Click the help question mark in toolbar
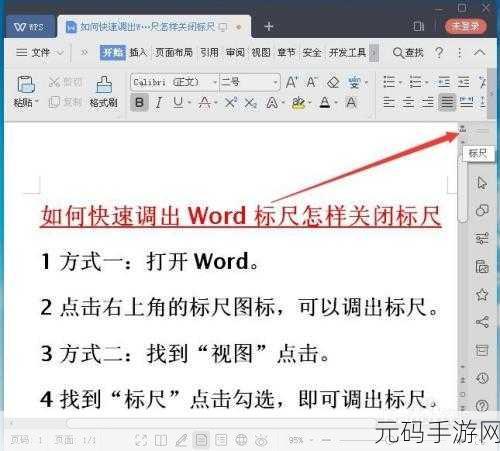The width and height of the screenshot is (500, 451). click(x=439, y=53)
